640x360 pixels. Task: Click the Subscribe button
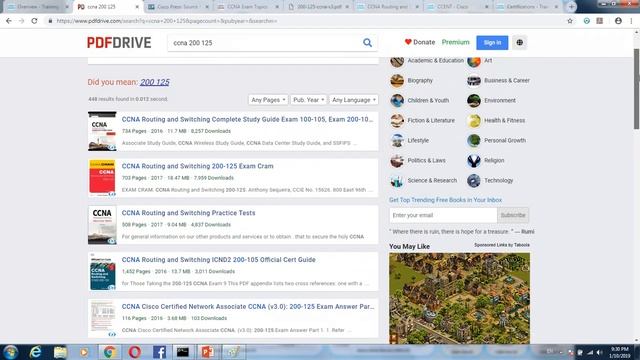pos(513,215)
